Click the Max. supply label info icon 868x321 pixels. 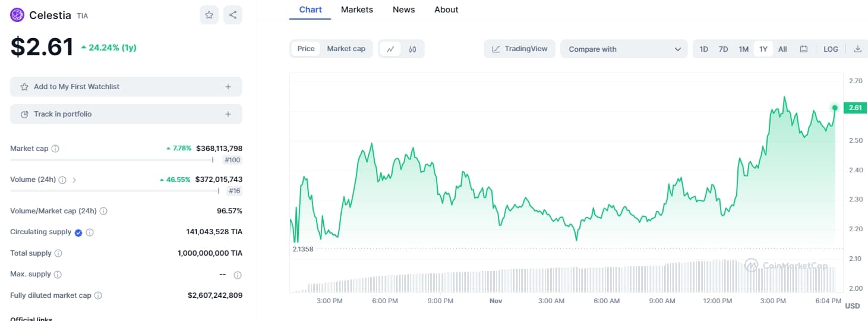coord(58,275)
